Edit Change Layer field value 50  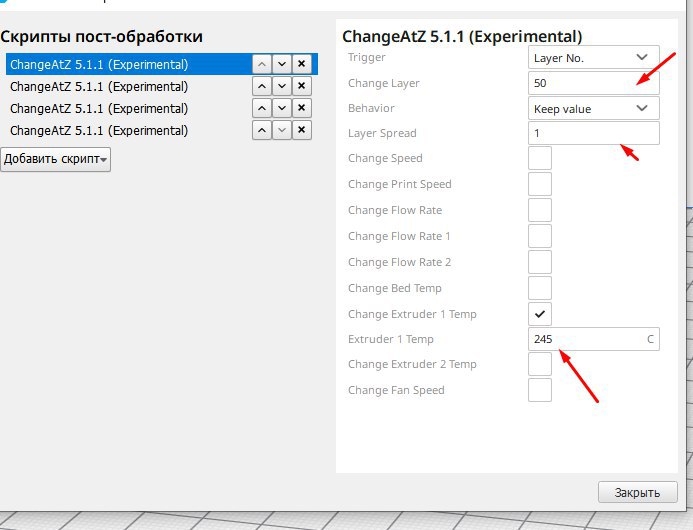594,83
